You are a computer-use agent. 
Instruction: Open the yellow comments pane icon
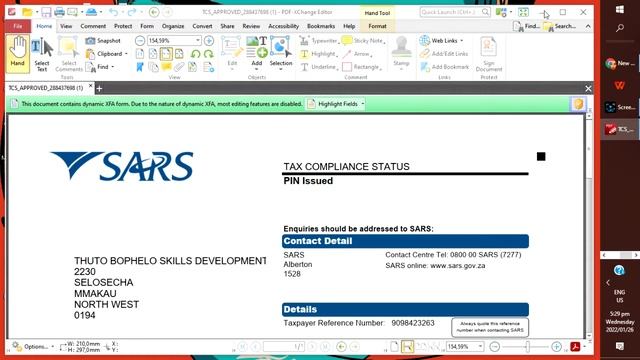tap(166, 67)
